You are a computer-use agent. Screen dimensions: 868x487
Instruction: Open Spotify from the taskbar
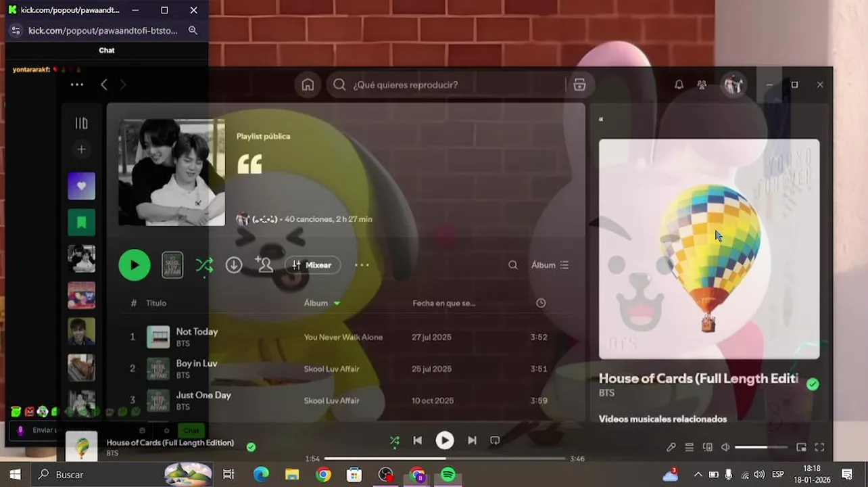[448, 475]
